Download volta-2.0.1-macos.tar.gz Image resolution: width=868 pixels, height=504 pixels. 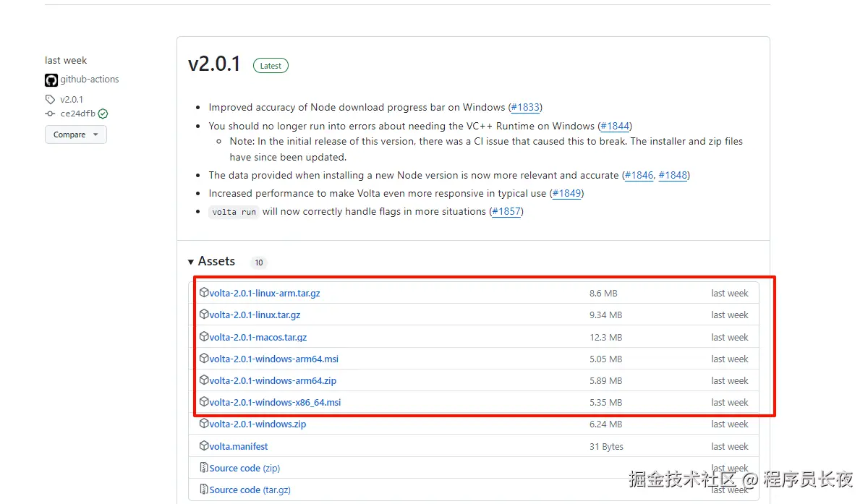click(258, 337)
